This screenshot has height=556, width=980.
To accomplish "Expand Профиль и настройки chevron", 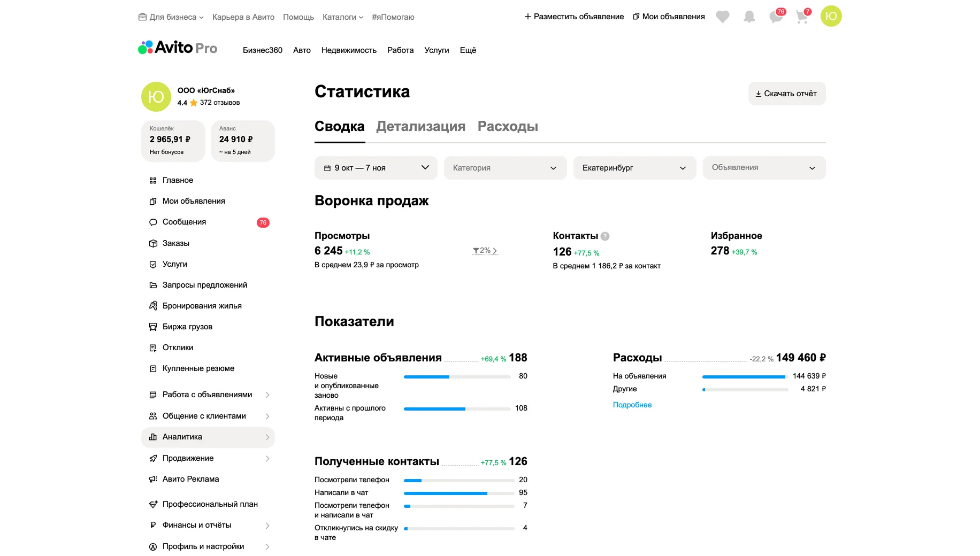I will [267, 546].
